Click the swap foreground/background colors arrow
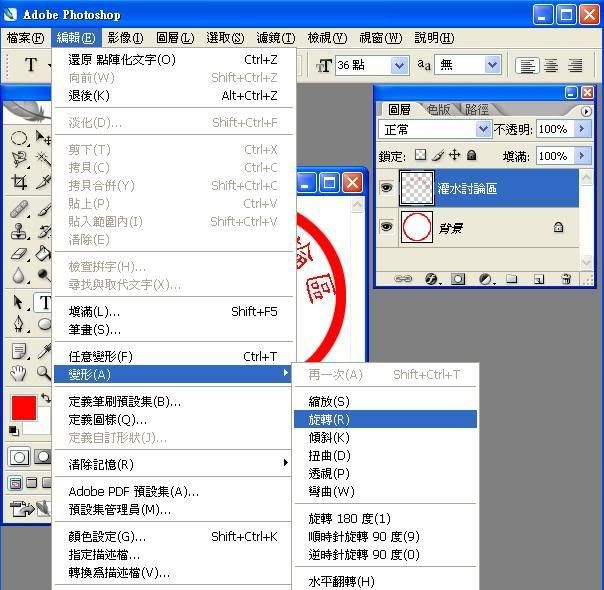 coord(46,397)
